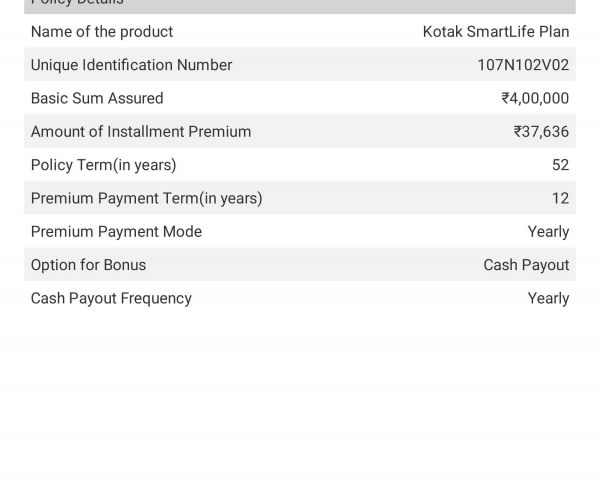The height and width of the screenshot is (480, 600).
Task: Click the Option for Bonus label
Action: pyautogui.click(x=88, y=265)
